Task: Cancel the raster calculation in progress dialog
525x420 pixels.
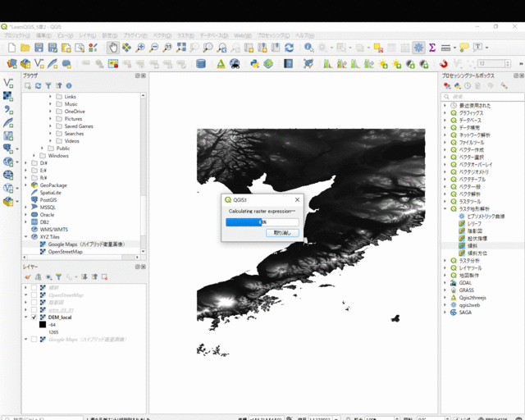Action: click(282, 233)
